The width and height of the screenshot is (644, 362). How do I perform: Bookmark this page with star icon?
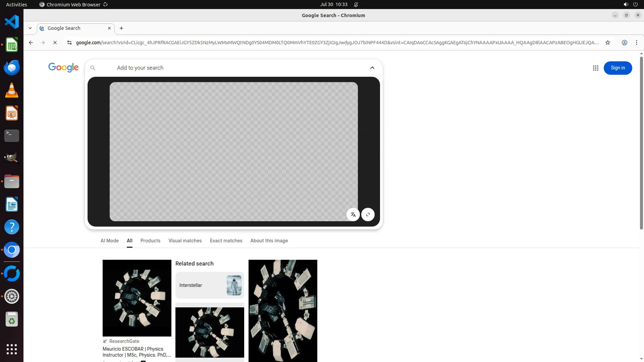(607, 43)
